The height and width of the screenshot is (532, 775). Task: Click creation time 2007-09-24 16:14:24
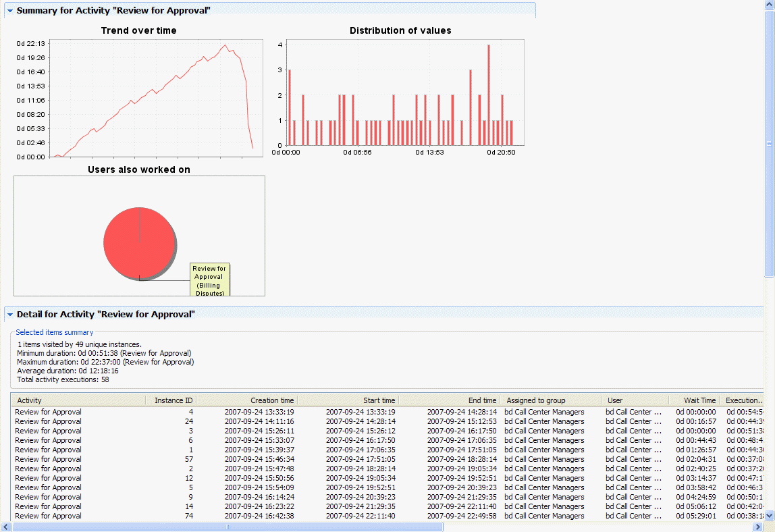[259, 497]
